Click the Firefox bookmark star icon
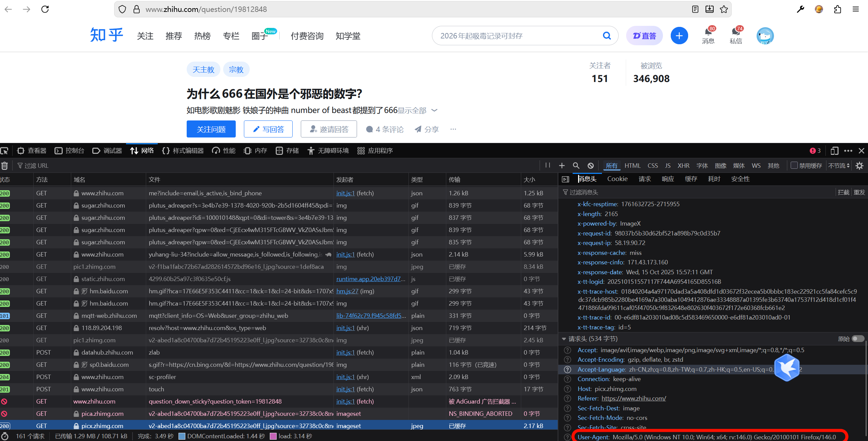This screenshot has height=441, width=868. coord(724,9)
